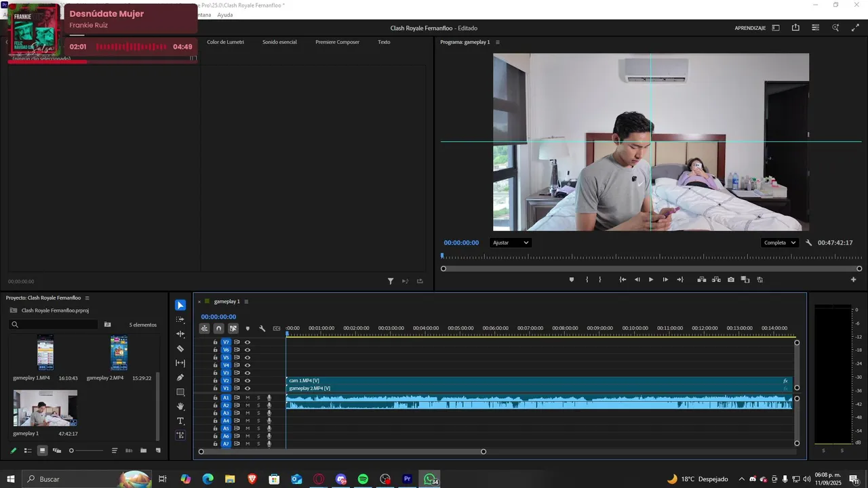Viewport: 868px width, 488px height.
Task: Toggle snap magnet in timeline
Action: click(x=218, y=329)
